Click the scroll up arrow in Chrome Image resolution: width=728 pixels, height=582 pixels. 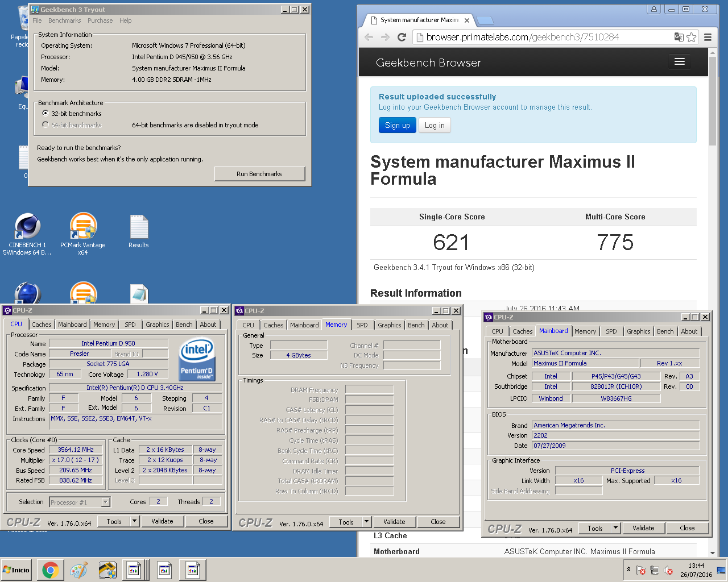tap(713, 52)
